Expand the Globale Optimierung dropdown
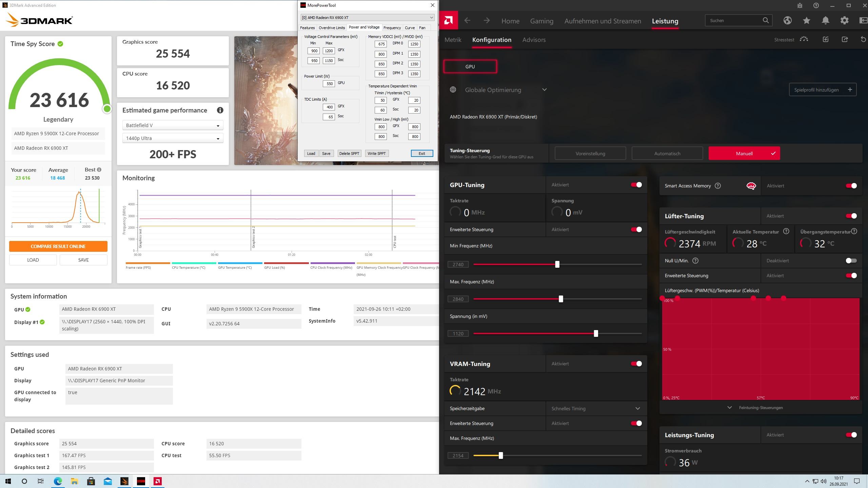This screenshot has height=488, width=868. [544, 90]
